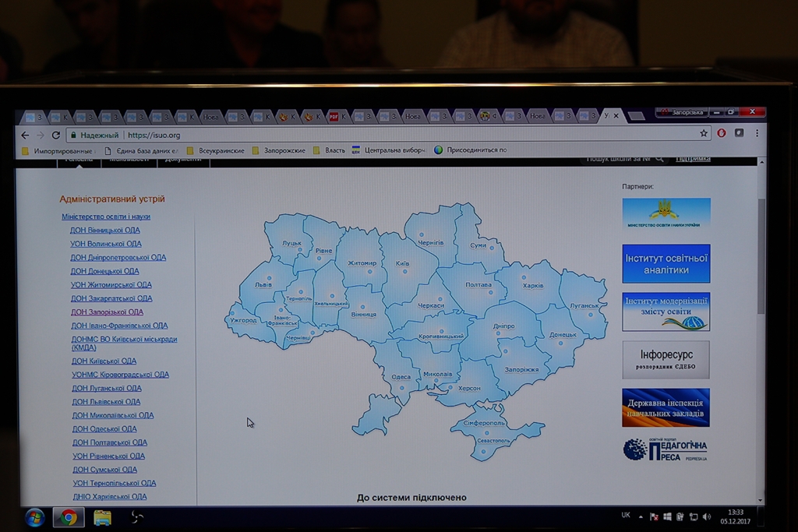Click the gray extension icon beside the red one
Image resolution: width=798 pixels, height=532 pixels.
(739, 133)
